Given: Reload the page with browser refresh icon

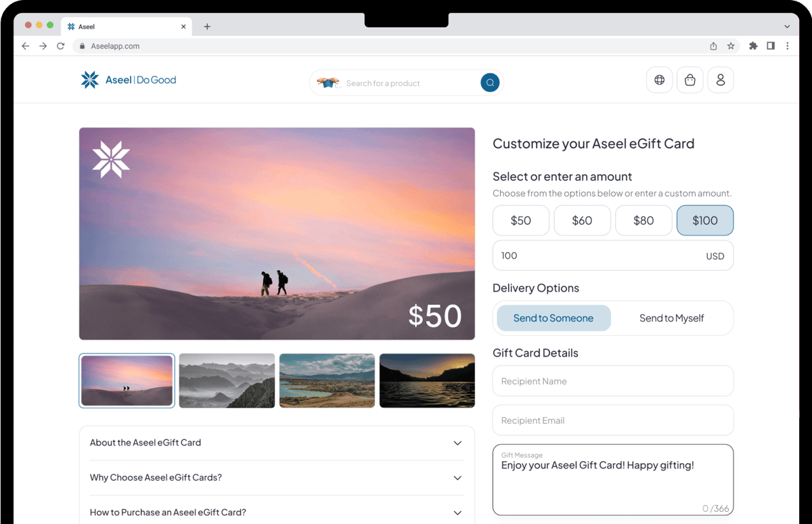Looking at the screenshot, I should pyautogui.click(x=60, y=46).
